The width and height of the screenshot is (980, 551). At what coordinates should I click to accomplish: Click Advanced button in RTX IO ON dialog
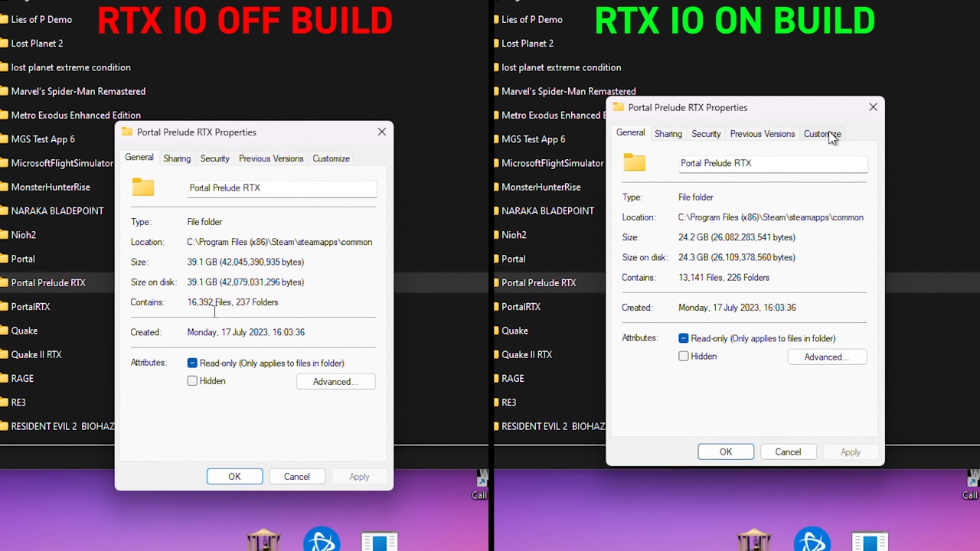(827, 357)
